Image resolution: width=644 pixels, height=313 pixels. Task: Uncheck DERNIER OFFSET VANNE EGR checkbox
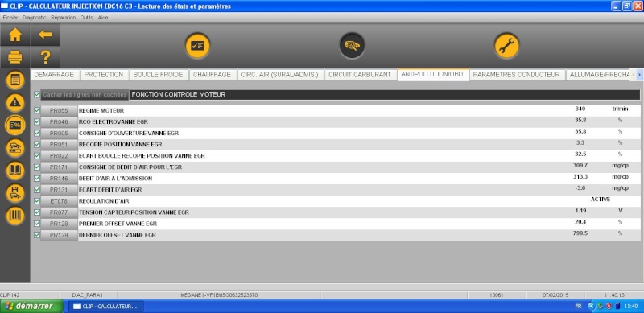point(37,235)
